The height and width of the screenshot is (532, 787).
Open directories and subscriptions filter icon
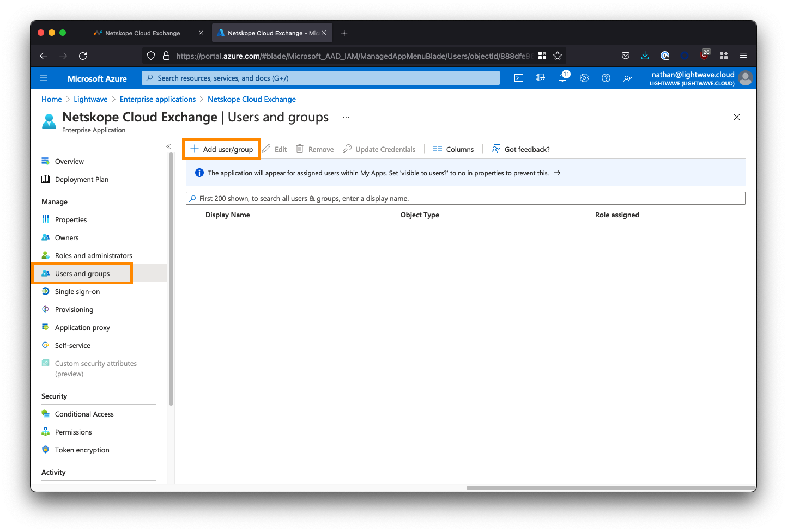541,78
